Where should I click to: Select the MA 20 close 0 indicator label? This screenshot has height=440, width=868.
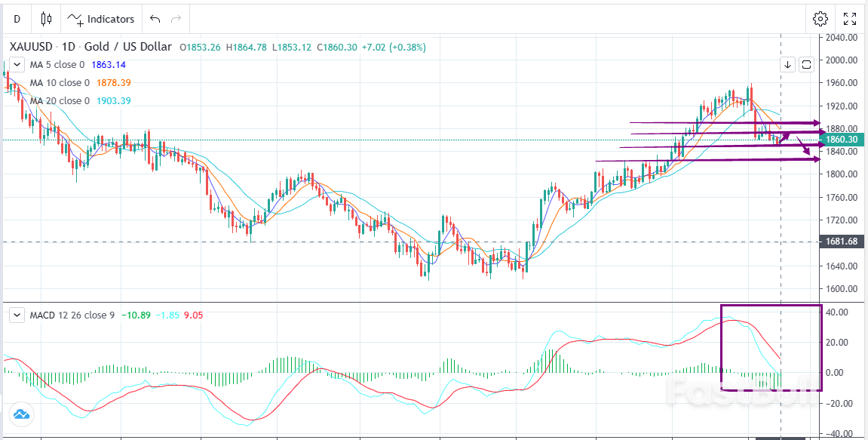pos(60,101)
